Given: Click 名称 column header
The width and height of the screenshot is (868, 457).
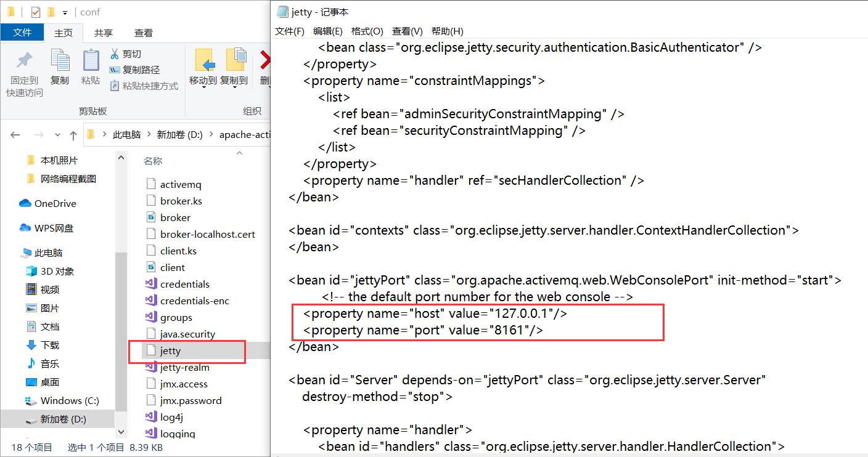Looking at the screenshot, I should click(153, 161).
